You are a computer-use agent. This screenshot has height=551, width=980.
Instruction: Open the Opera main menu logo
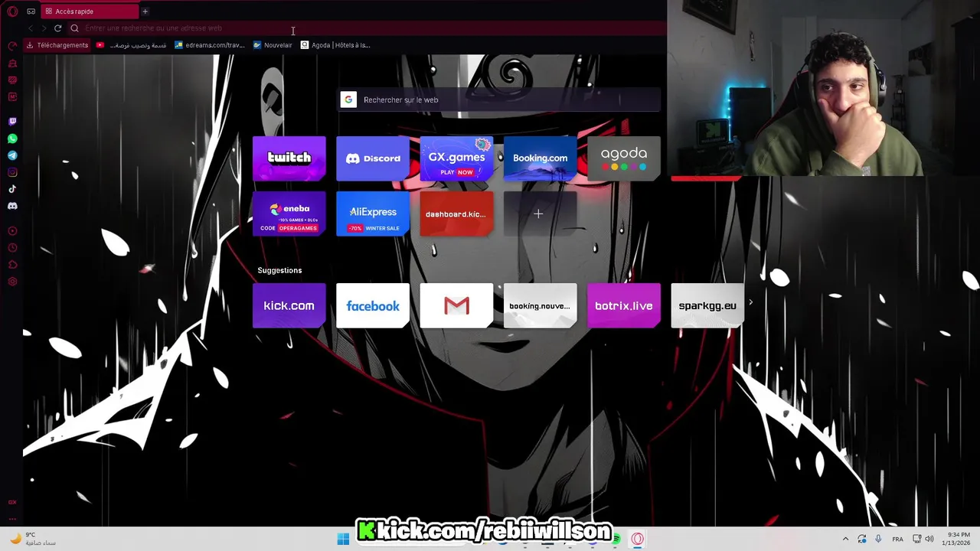pos(12,11)
